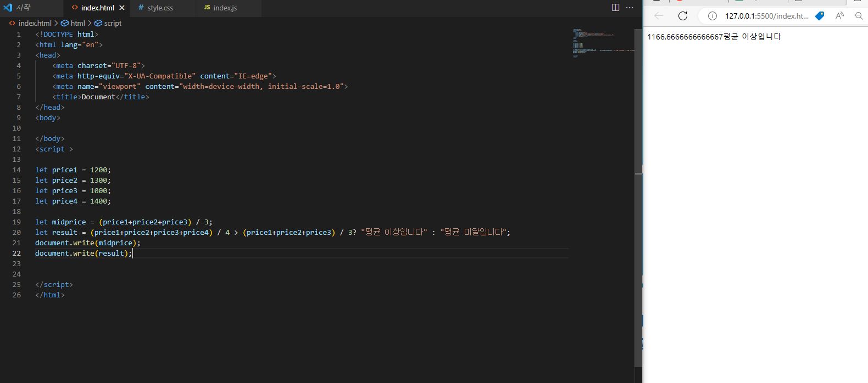This screenshot has width=868, height=383.
Task: Click the meta http-equiv X-UA-Compatible line
Action: (164, 76)
